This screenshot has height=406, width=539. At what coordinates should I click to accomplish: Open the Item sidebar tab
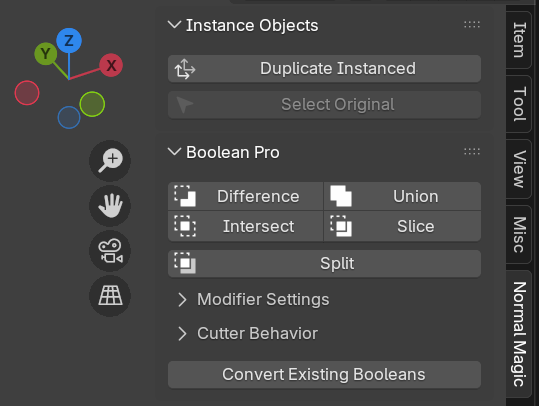[519, 40]
